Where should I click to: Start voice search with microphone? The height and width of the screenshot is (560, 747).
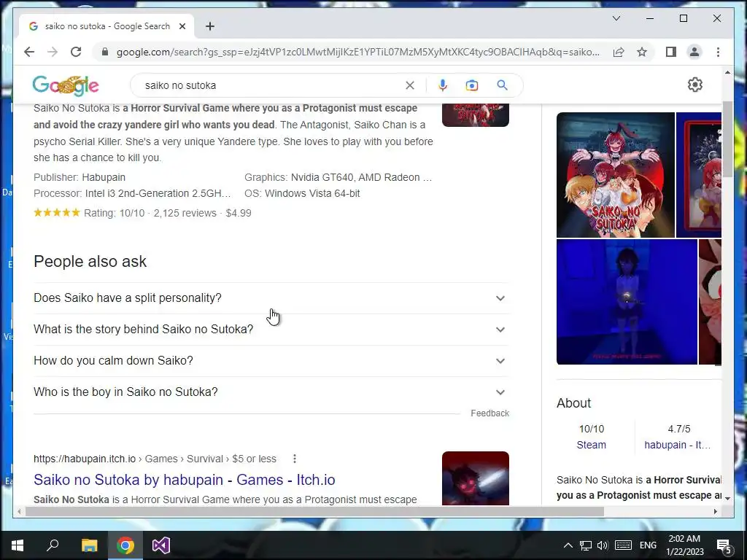[443, 85]
